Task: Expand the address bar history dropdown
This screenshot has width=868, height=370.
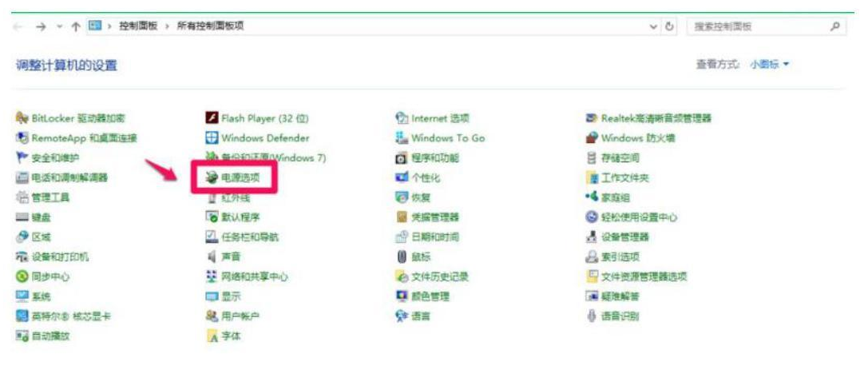Action: (x=654, y=26)
